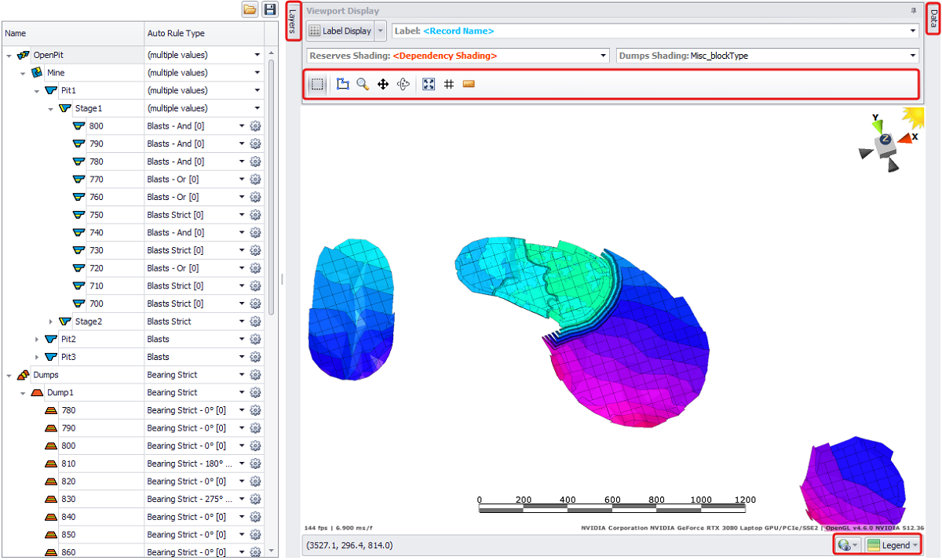Viewport: 942px width, 560px height.
Task: Toggle the Viewport Display panel pin
Action: [x=913, y=11]
